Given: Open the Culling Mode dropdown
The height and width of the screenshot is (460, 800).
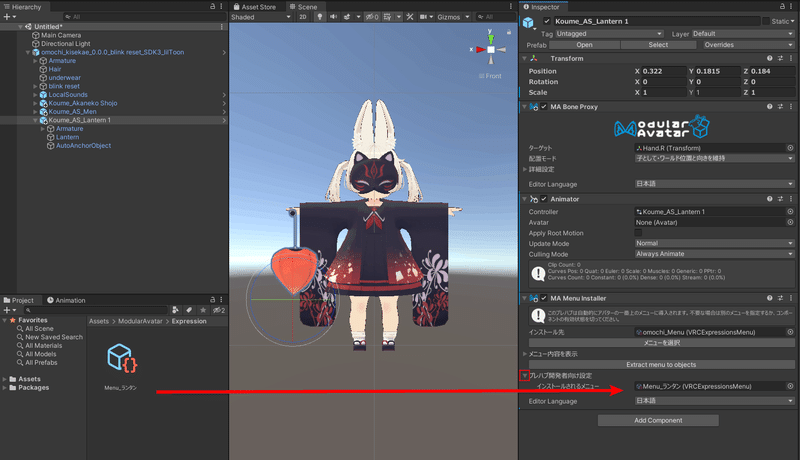Looking at the screenshot, I should [x=714, y=254].
